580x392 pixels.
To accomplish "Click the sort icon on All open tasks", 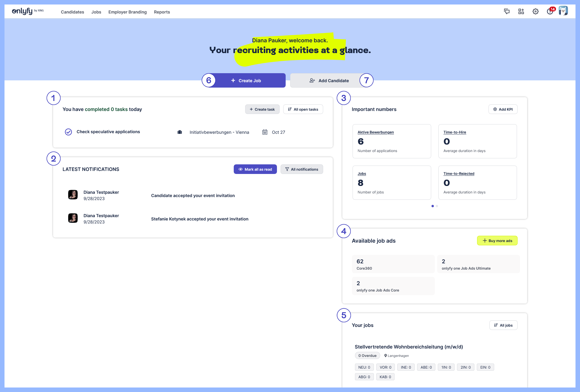I will [x=289, y=109].
